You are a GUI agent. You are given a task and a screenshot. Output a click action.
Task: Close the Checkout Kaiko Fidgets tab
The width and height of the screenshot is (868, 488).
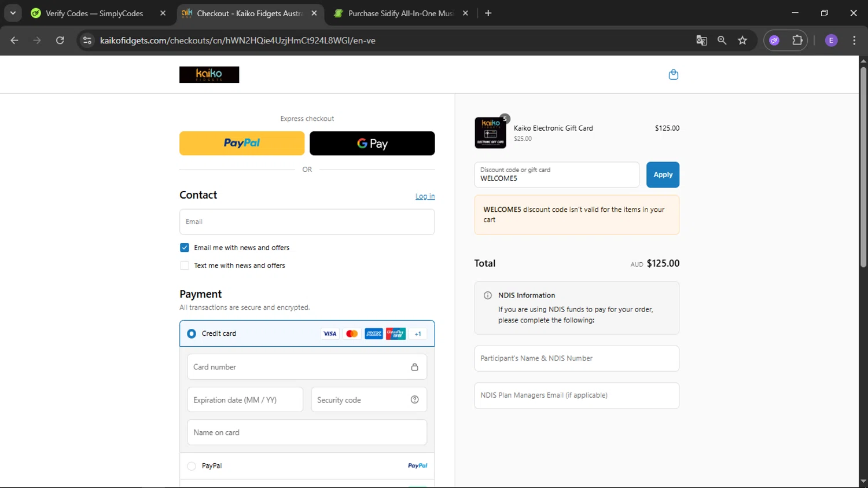[x=314, y=13]
